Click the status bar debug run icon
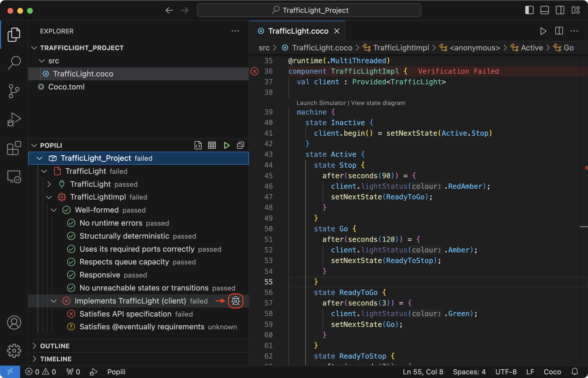This screenshot has height=378, width=588. (x=94, y=372)
